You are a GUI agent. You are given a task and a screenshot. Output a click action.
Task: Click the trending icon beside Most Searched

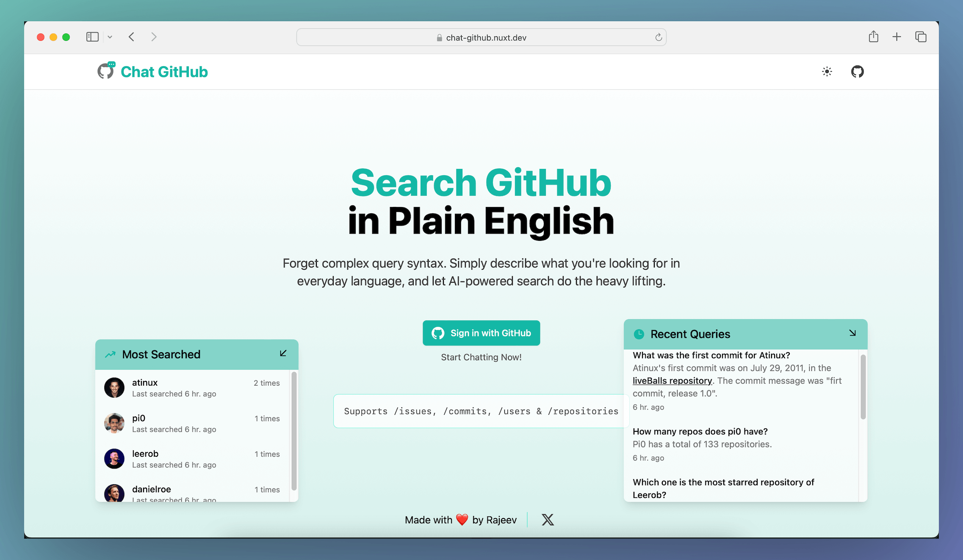110,354
